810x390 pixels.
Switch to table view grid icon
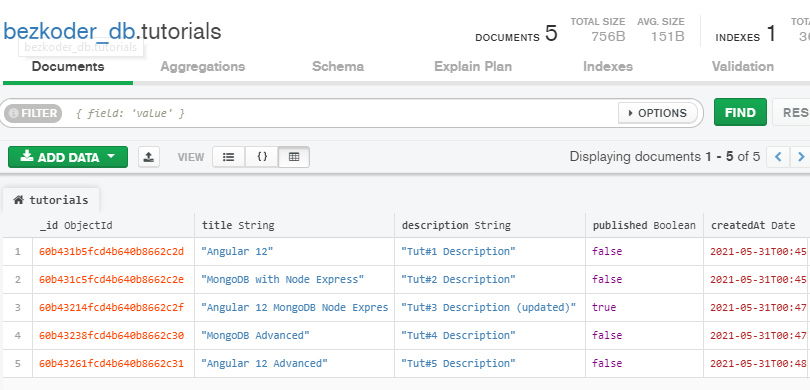coord(294,157)
